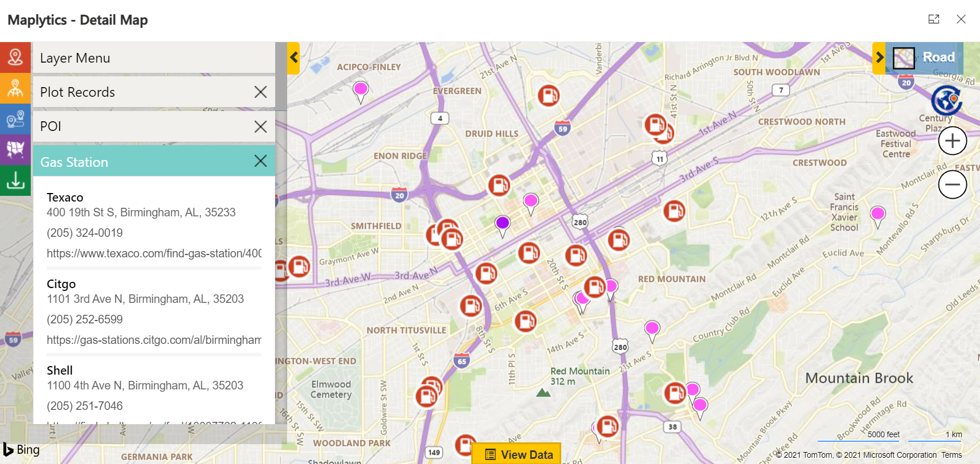Pop out the Detail Map window
This screenshot has width=980, height=464.
(934, 19)
